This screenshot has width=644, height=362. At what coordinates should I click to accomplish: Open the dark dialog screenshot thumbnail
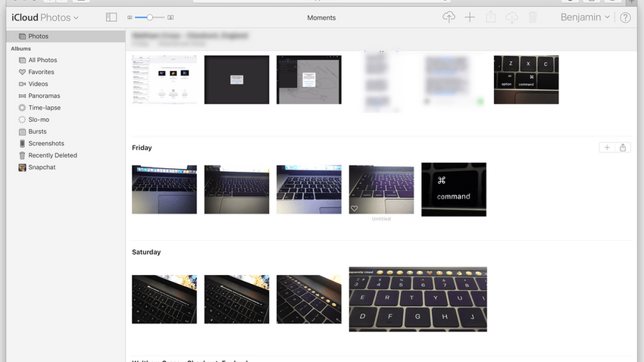[x=236, y=80]
